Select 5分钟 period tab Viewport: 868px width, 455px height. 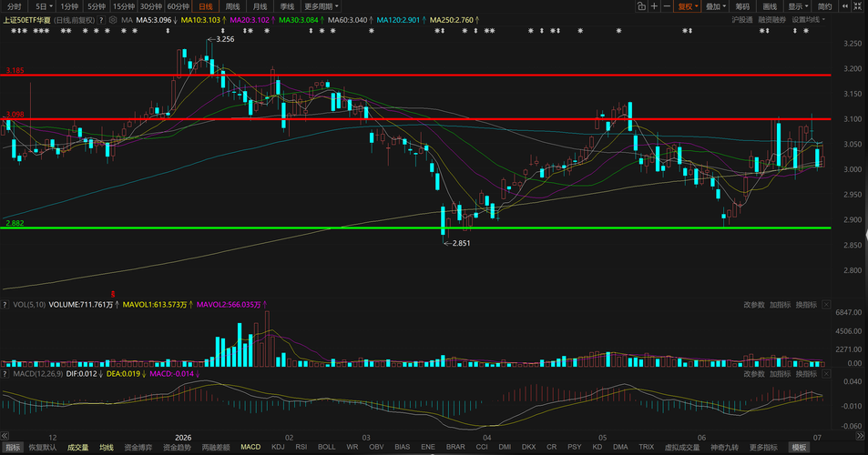tap(97, 6)
